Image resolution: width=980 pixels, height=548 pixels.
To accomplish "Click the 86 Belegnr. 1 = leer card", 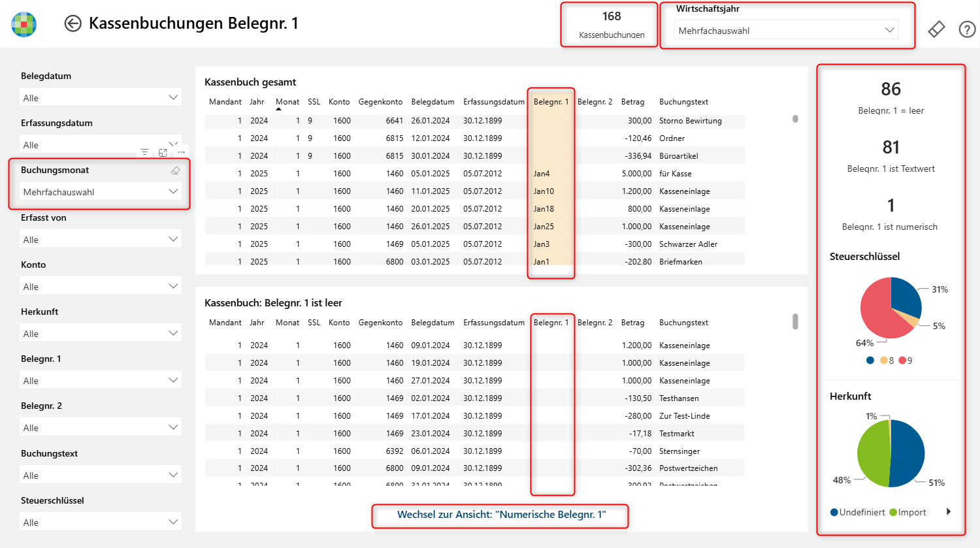I will 891,97.
